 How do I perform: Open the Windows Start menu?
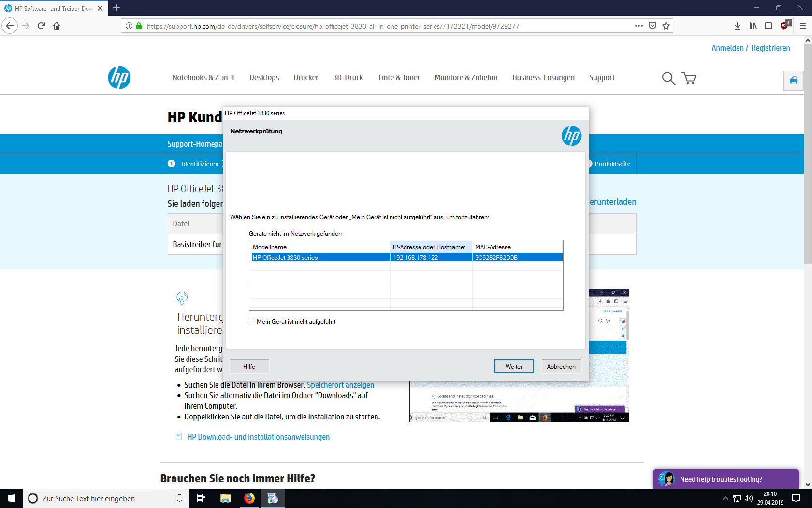point(12,498)
